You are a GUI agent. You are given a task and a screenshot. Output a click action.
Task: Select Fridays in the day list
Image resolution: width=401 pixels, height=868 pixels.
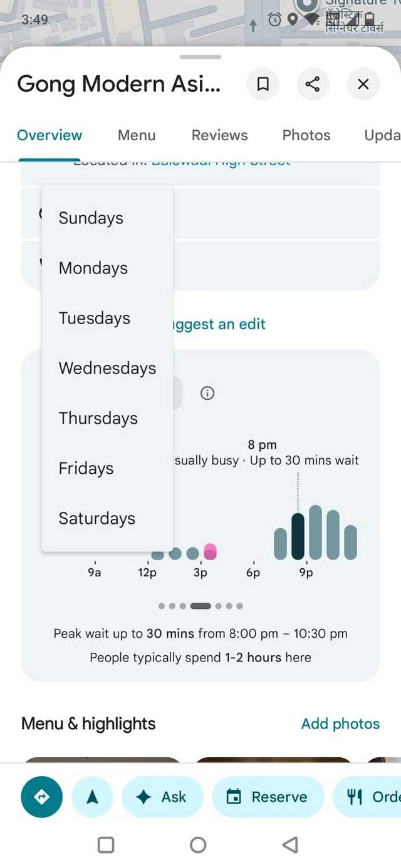click(86, 468)
